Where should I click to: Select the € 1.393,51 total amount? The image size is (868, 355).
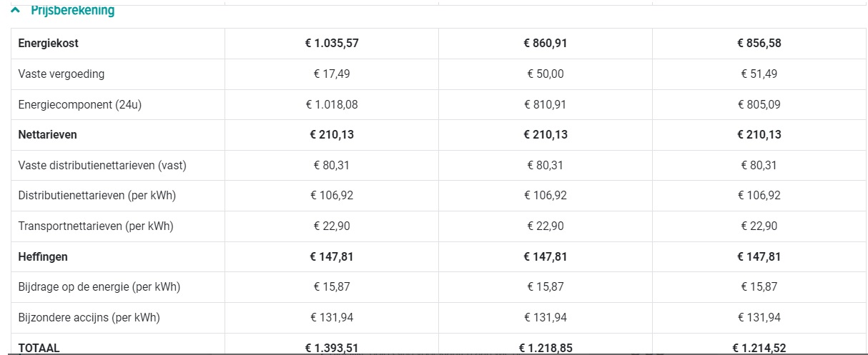coord(332,348)
